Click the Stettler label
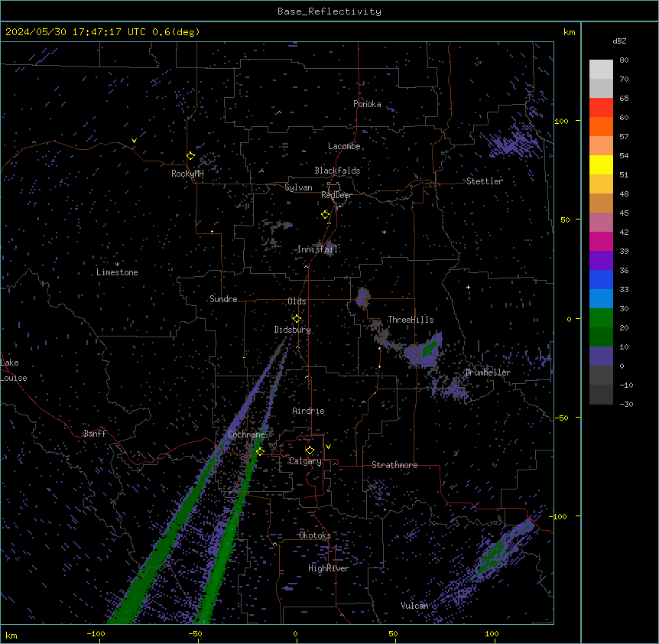The image size is (659, 644). [485, 181]
